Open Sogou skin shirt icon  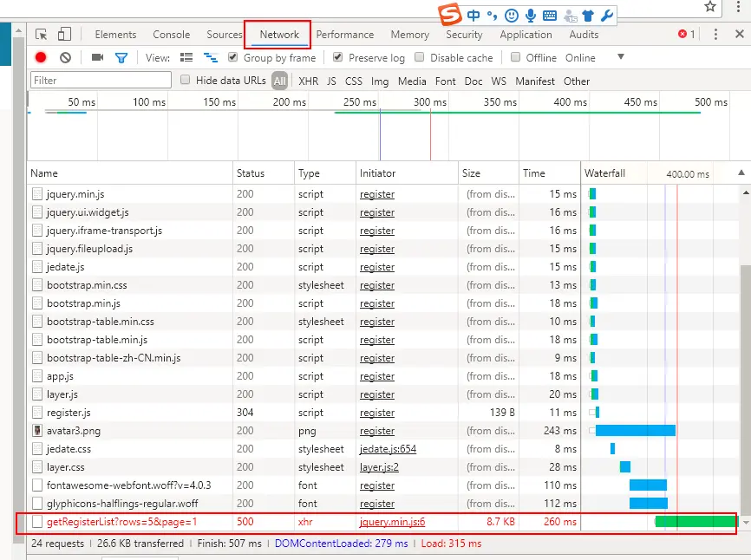pos(588,16)
